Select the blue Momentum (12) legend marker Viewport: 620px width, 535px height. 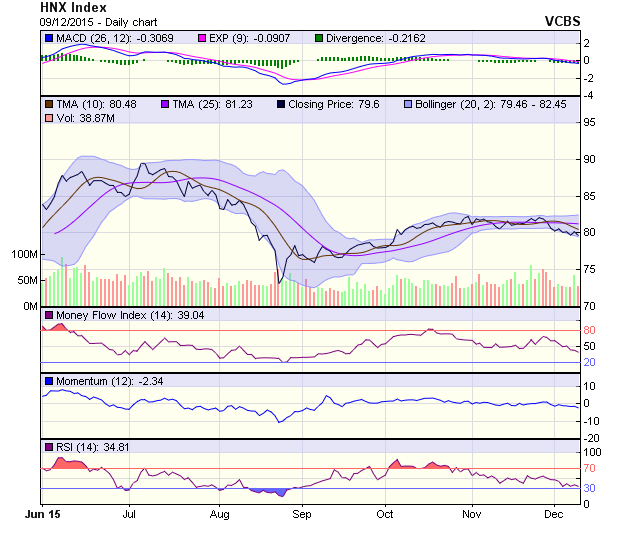[x=48, y=381]
